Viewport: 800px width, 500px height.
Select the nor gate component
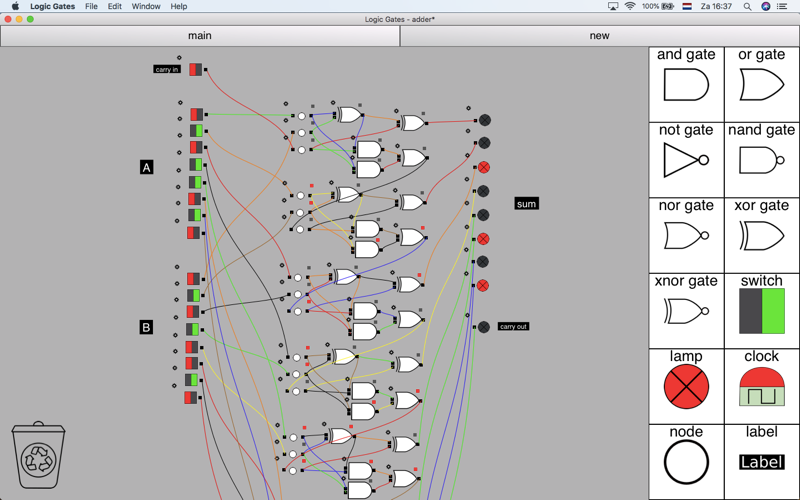pyautogui.click(x=686, y=236)
